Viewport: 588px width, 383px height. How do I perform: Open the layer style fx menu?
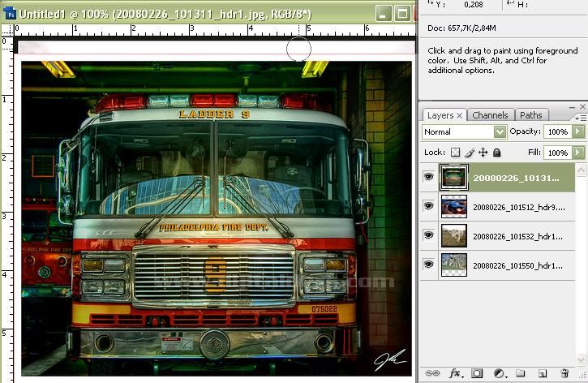tap(455, 373)
